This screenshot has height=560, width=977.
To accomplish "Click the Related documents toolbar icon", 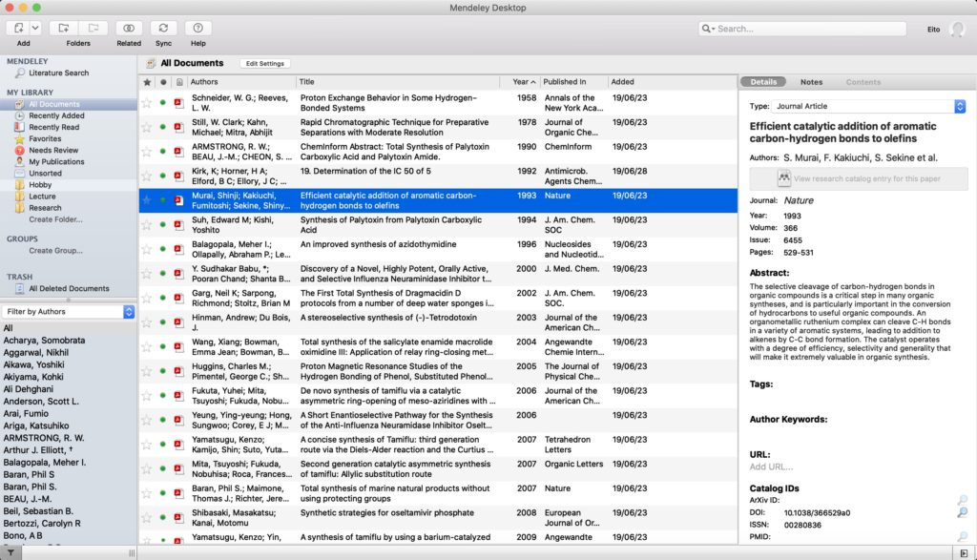I will tap(129, 28).
